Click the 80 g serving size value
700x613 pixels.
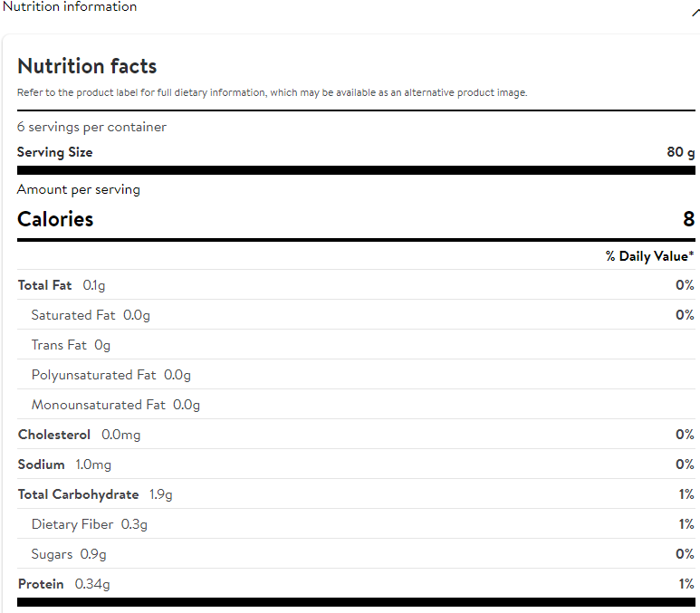coord(680,152)
